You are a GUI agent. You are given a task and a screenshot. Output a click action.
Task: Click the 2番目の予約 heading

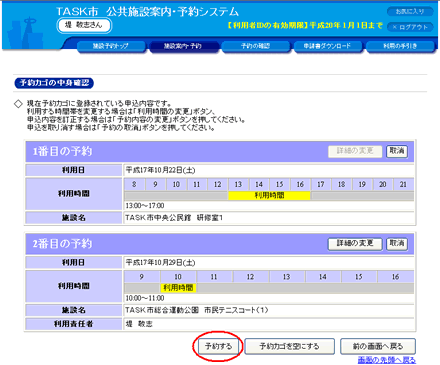coord(62,244)
